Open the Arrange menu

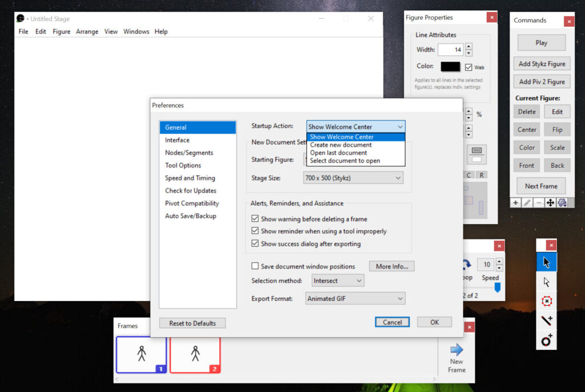click(87, 32)
